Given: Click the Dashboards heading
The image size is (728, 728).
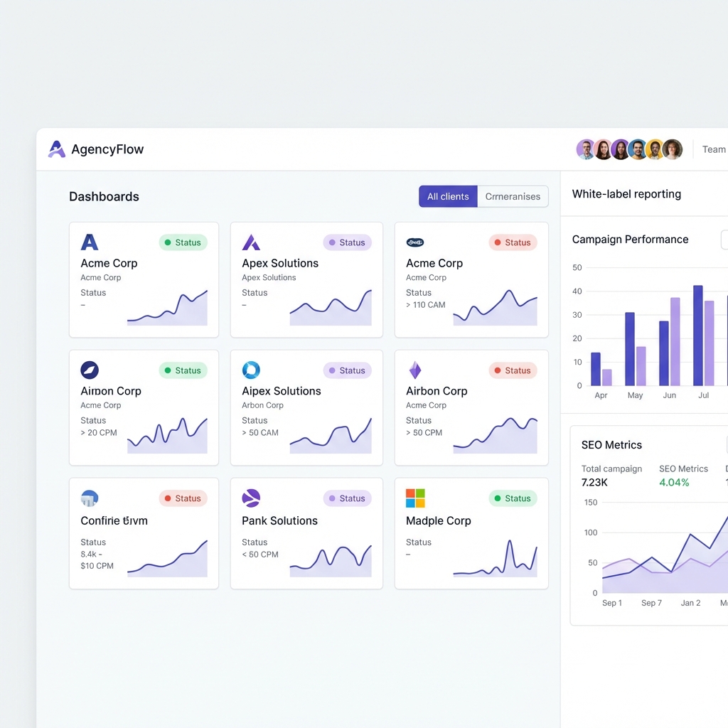Looking at the screenshot, I should pos(104,196).
